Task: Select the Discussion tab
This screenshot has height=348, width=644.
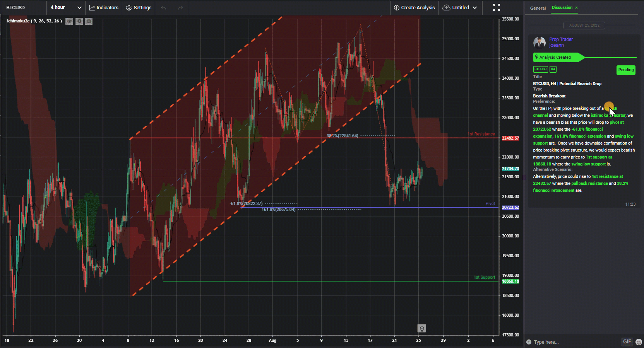Action: (562, 8)
